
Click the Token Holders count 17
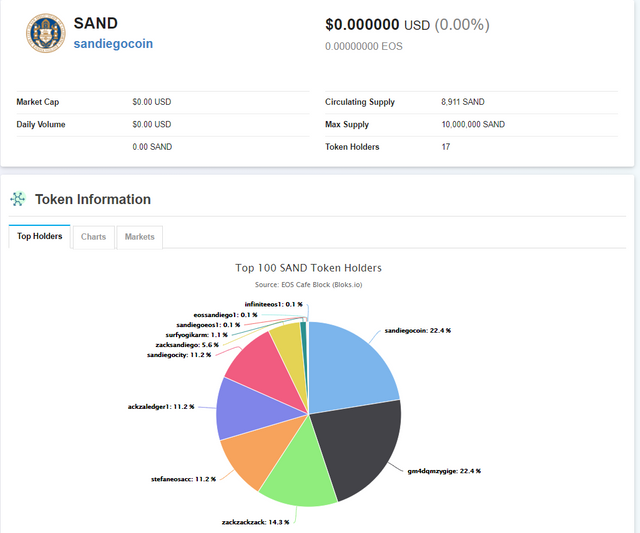pos(446,147)
